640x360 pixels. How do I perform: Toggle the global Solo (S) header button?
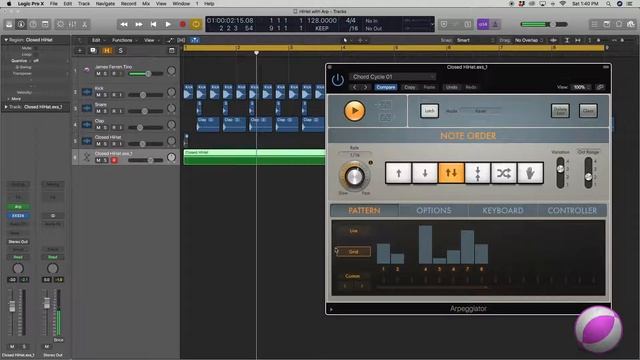[x=120, y=51]
